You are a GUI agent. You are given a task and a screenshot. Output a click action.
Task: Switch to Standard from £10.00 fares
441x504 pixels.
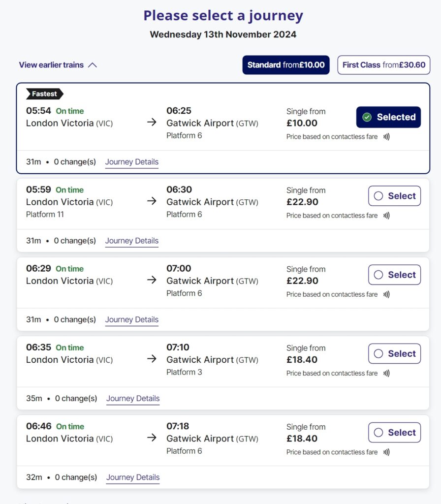(x=286, y=65)
